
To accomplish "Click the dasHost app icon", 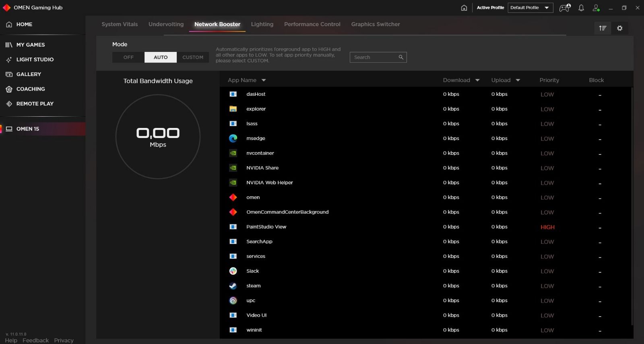I will pos(233,94).
